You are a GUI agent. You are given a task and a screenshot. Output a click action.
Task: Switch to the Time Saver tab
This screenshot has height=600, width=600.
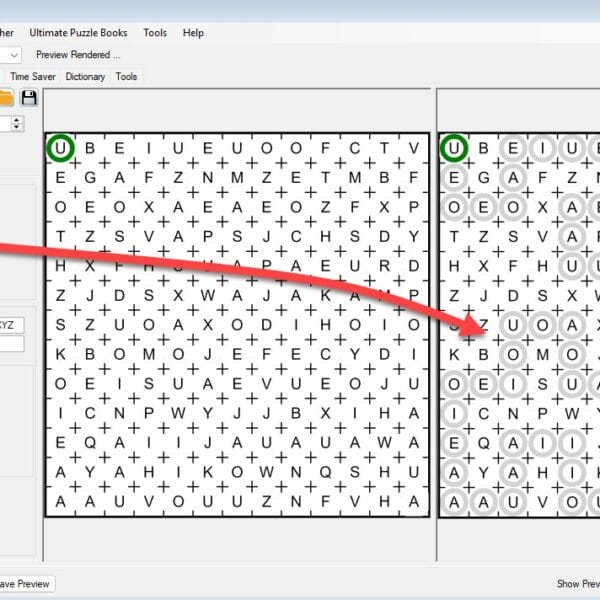(x=33, y=76)
